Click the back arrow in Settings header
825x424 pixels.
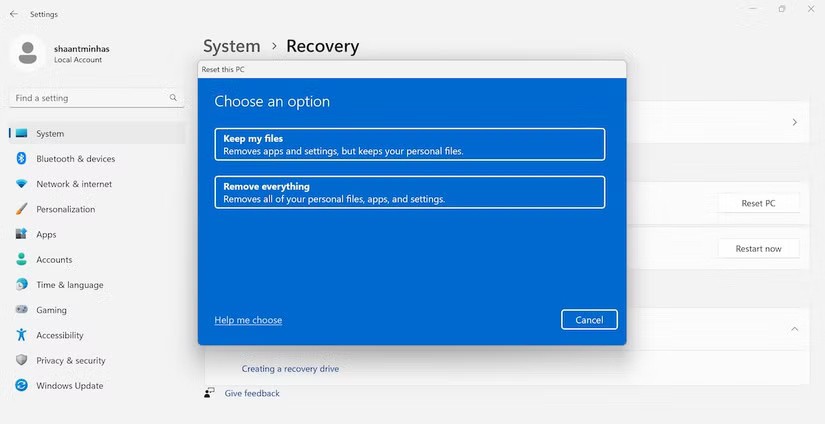pos(14,14)
